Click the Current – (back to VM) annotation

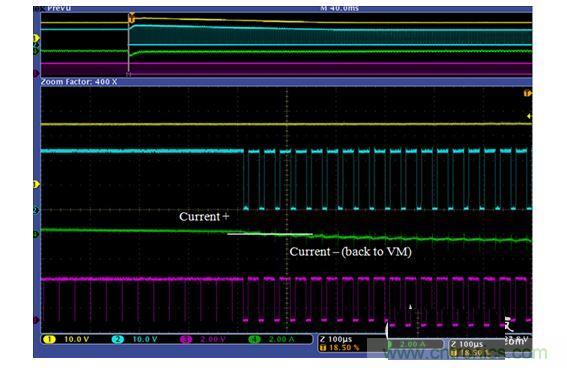pos(350,252)
